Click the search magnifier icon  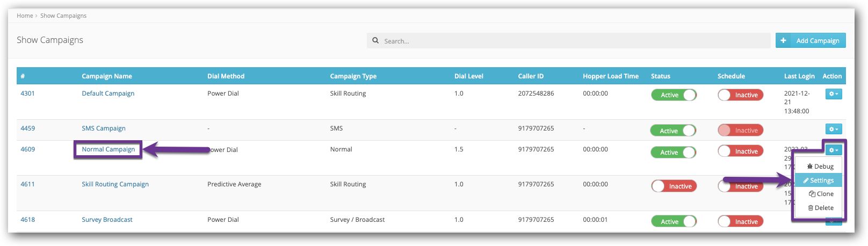[x=375, y=41]
